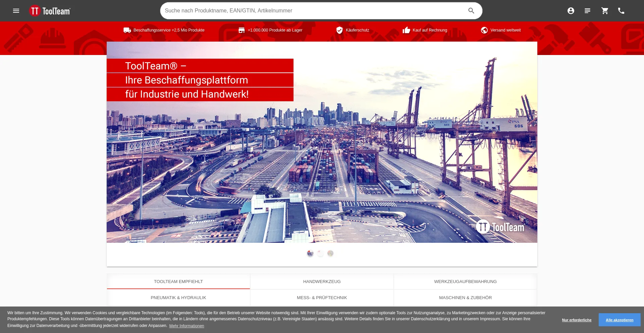
Task: Click Versand weltweit label
Action: point(505,30)
